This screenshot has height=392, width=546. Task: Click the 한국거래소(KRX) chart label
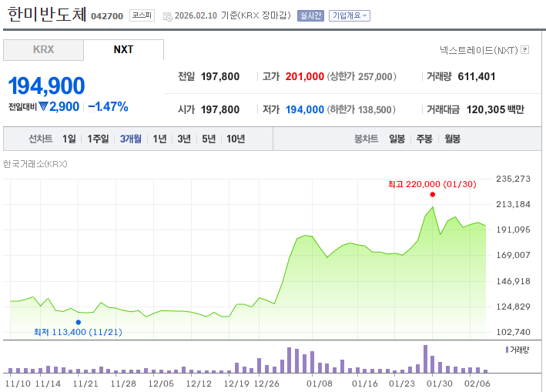pos(35,164)
